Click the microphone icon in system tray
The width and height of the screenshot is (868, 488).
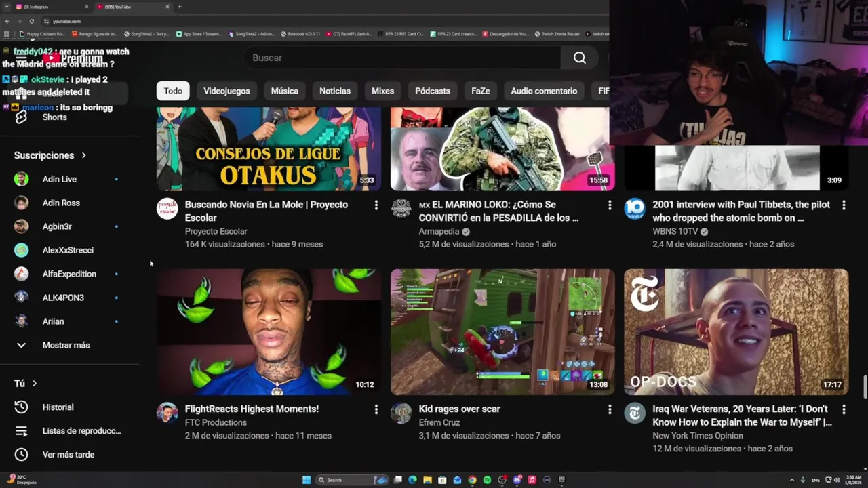coord(803,480)
